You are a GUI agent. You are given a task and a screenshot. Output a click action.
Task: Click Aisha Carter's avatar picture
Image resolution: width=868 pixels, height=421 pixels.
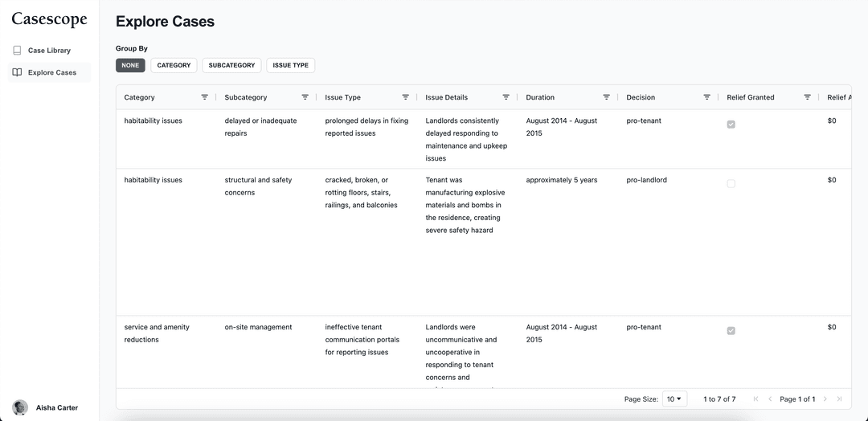(20, 407)
